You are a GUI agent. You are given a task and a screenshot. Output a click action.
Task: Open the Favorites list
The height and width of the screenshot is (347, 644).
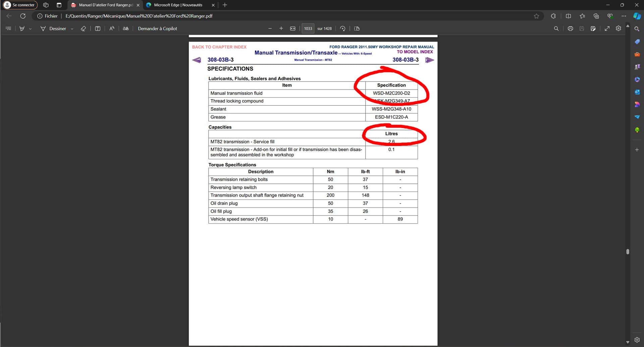[582, 16]
